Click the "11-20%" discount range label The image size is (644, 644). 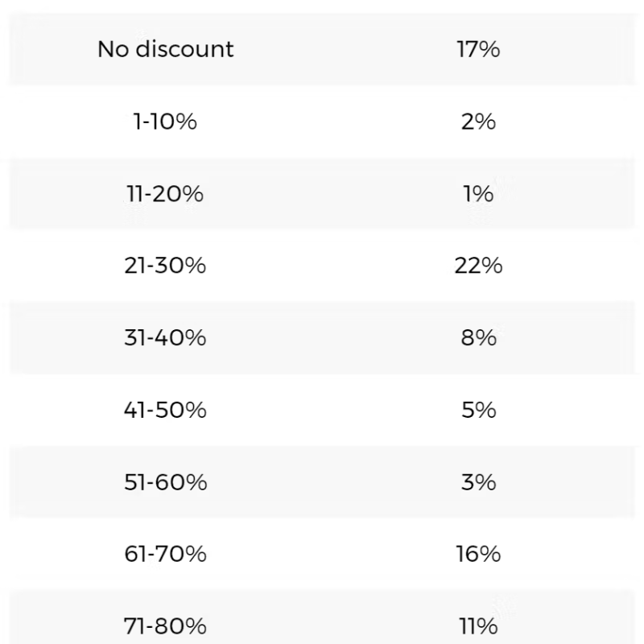pos(166,194)
